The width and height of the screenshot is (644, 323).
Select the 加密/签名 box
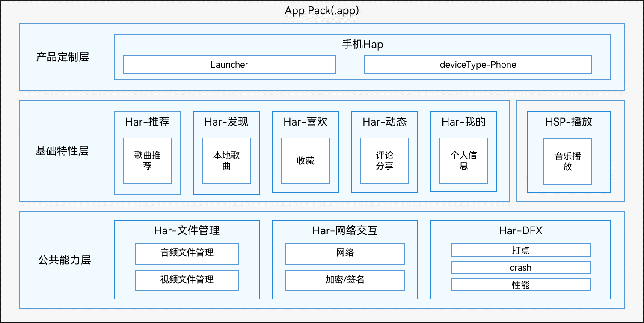pyautogui.click(x=345, y=281)
